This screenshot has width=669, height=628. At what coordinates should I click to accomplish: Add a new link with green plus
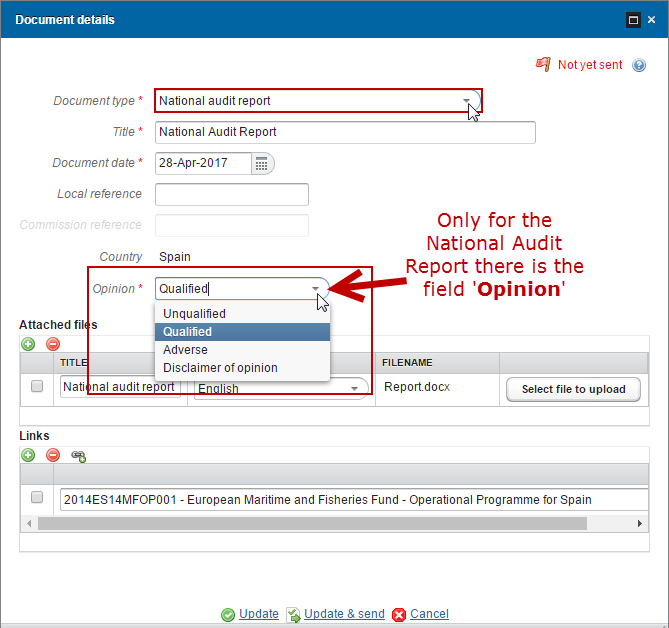(28, 455)
